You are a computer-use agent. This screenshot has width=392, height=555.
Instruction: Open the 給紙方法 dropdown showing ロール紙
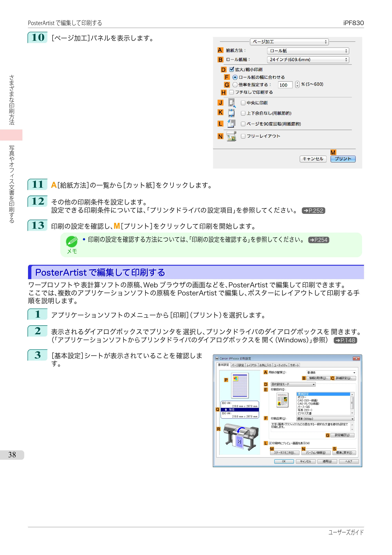308,51
